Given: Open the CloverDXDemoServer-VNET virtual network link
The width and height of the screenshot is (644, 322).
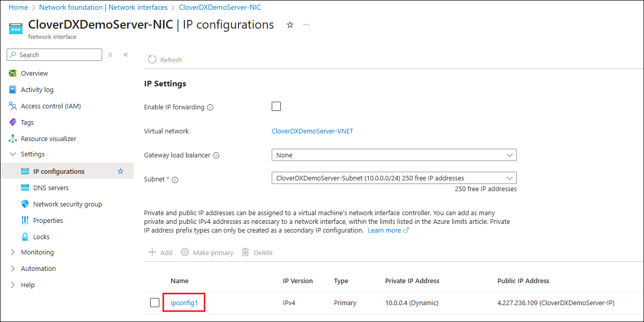Looking at the screenshot, I should pyautogui.click(x=312, y=131).
